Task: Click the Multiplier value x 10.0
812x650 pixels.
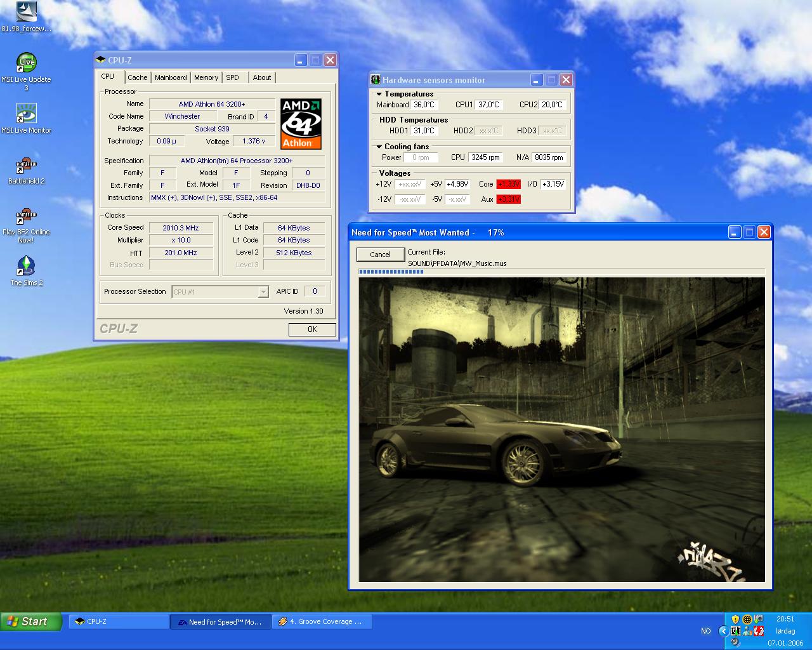Action: [x=181, y=241]
